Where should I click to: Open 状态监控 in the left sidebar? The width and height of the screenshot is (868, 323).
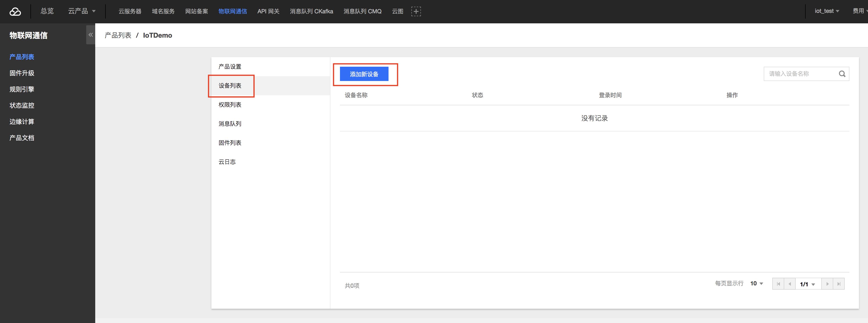(x=22, y=106)
